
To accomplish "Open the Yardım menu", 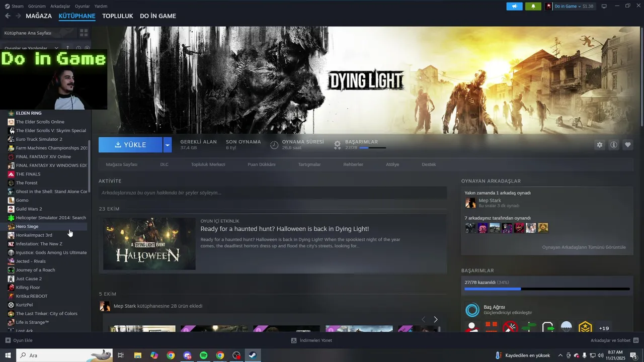I will (x=101, y=6).
